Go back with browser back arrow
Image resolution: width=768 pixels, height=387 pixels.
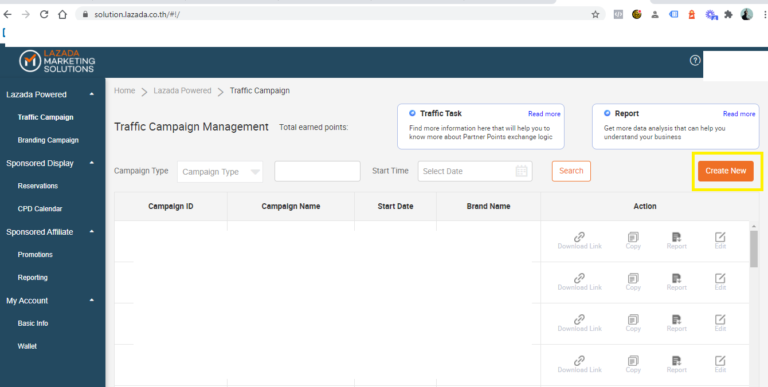(7, 15)
